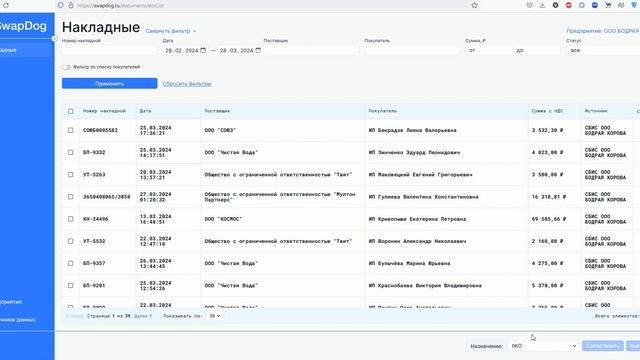
Task: Sort by the 'Поставщик' column header
Action: click(217, 111)
